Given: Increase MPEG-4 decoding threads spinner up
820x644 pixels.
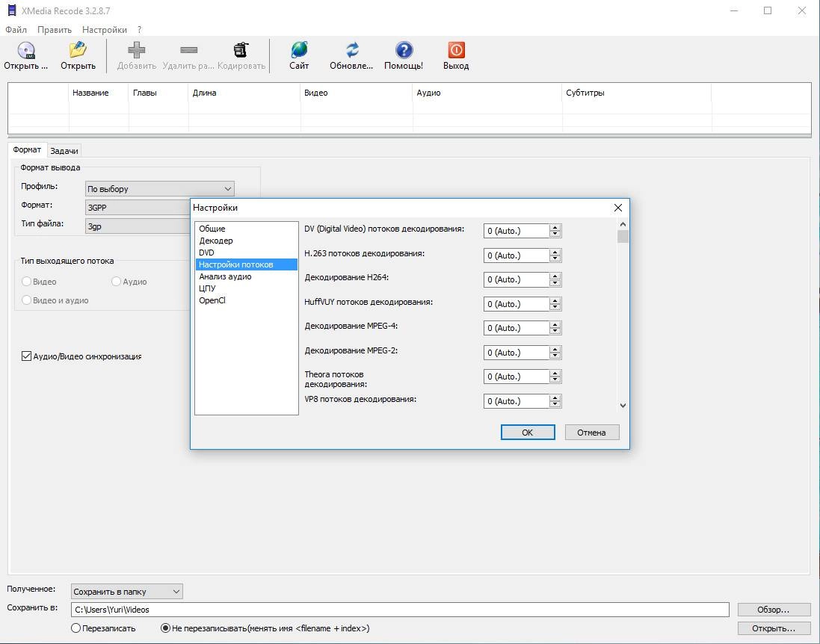Looking at the screenshot, I should click(555, 324).
